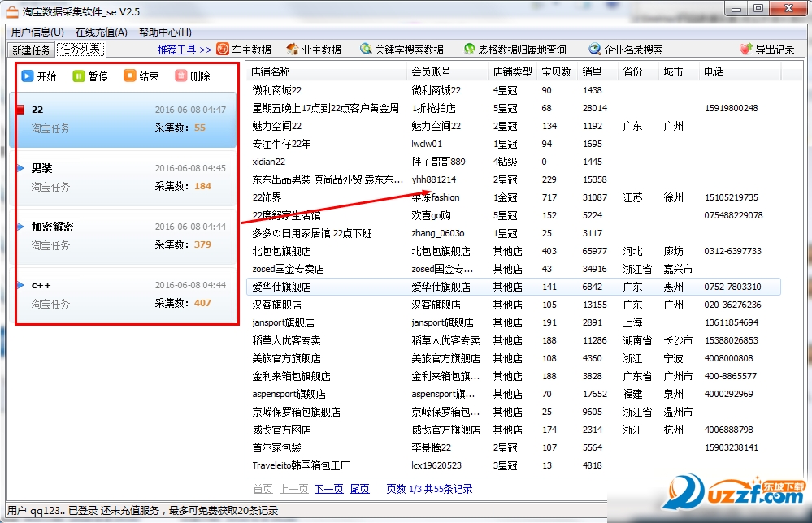
Task: Select c++ task in list
Action: click(123, 295)
